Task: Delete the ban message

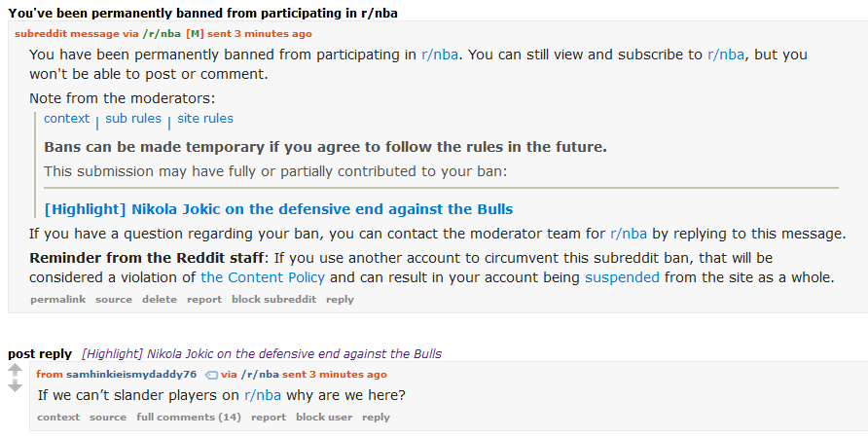Action: [160, 300]
